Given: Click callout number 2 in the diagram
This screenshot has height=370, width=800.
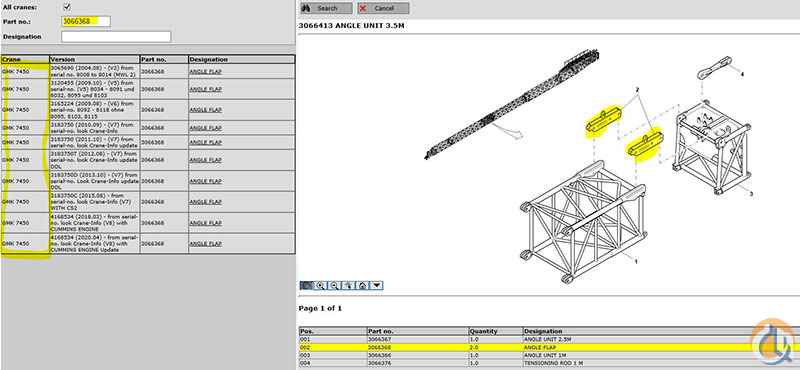Looking at the screenshot, I should coord(637,89).
